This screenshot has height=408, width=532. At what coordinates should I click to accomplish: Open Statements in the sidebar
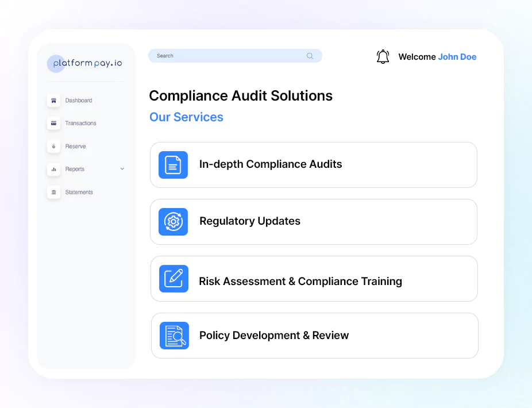pyautogui.click(x=79, y=192)
